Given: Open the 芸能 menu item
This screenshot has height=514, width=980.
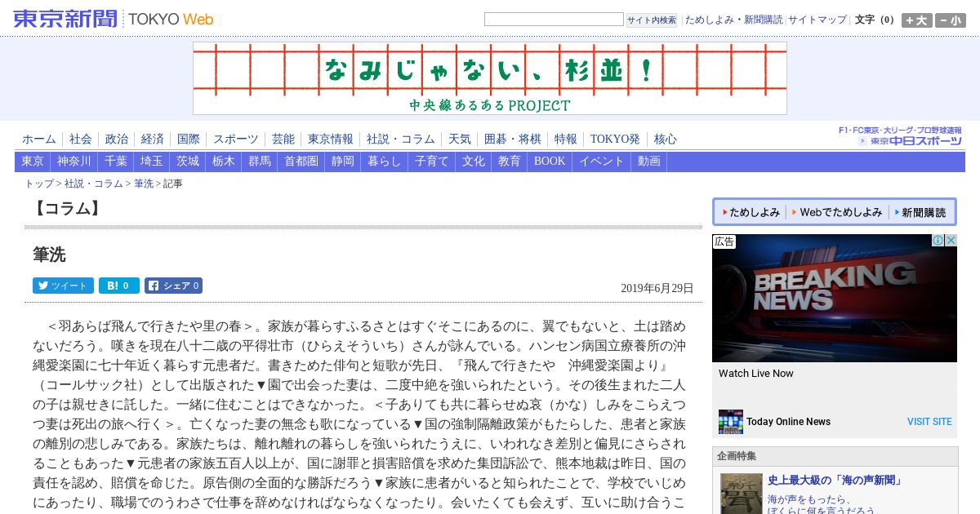Looking at the screenshot, I should tap(283, 140).
